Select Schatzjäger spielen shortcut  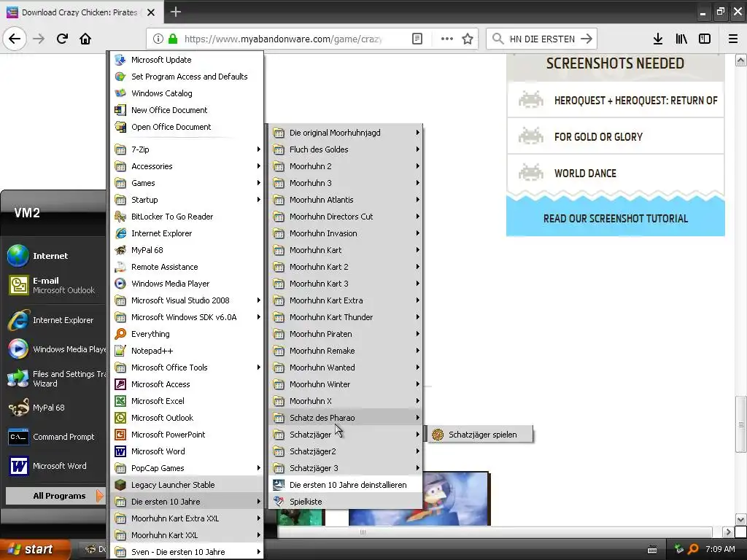click(x=480, y=435)
